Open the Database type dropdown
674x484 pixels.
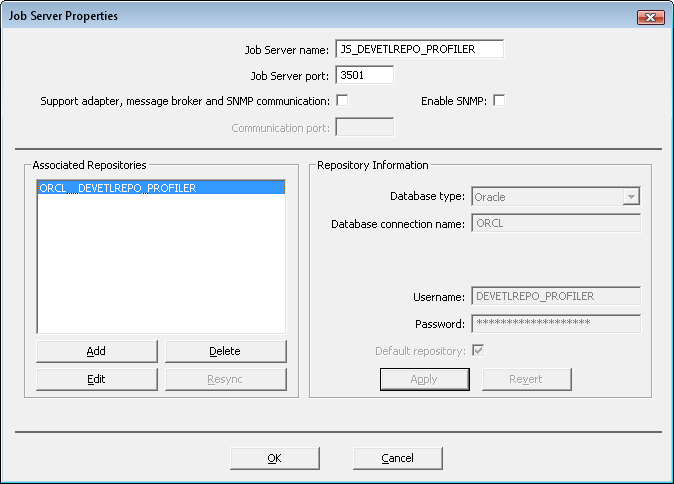(555, 197)
